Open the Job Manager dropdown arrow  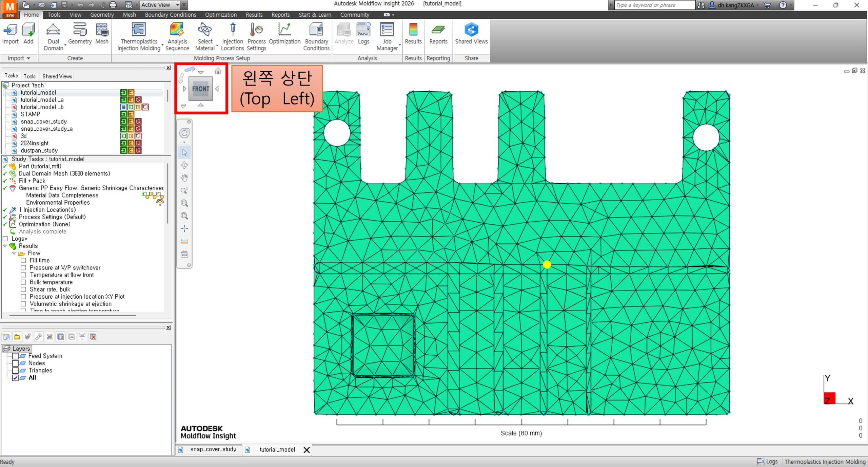coord(400,45)
